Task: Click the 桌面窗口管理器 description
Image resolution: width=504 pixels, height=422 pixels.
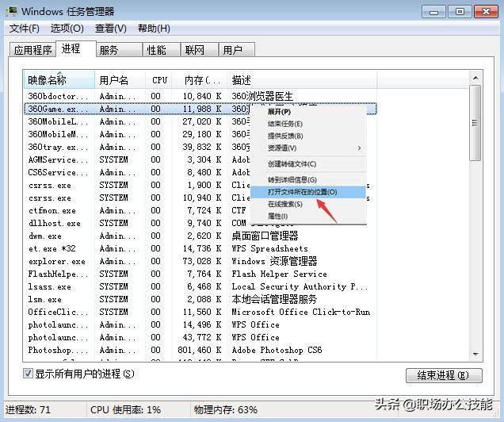Action: pyautogui.click(x=265, y=236)
